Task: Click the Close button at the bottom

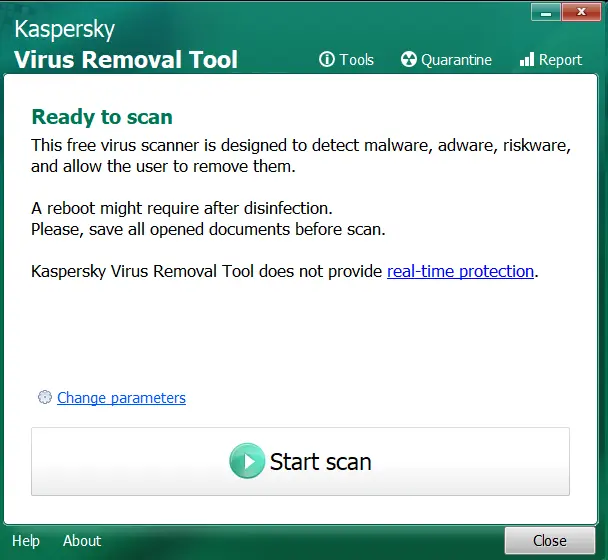Action: click(550, 541)
